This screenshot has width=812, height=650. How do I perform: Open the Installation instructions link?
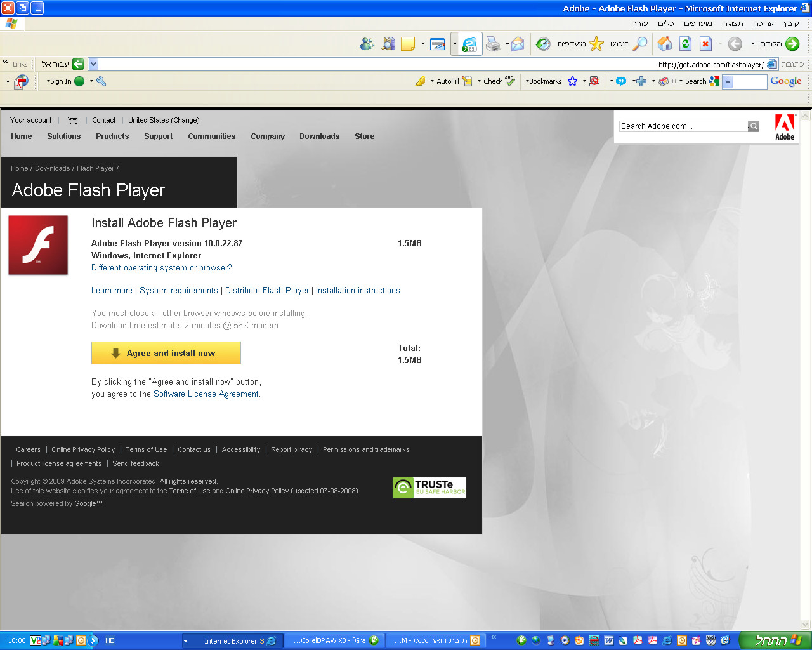point(358,291)
